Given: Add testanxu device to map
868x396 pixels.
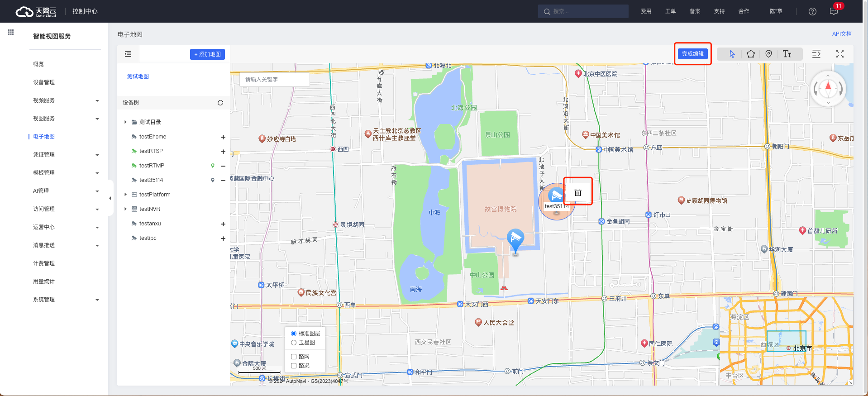Looking at the screenshot, I should 223,224.
